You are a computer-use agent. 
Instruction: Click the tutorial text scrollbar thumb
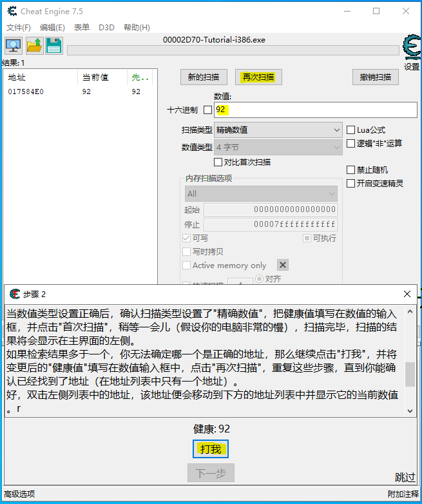pyautogui.click(x=410, y=374)
